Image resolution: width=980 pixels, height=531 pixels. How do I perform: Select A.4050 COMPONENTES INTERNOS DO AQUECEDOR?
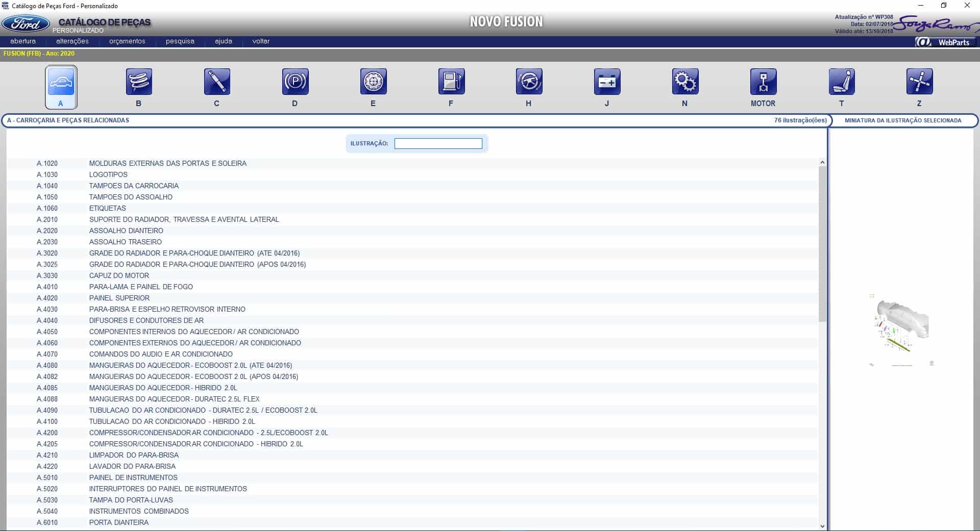(x=412, y=332)
